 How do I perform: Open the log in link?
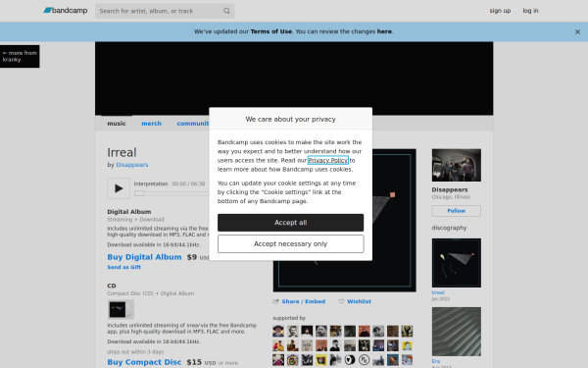coord(530,11)
